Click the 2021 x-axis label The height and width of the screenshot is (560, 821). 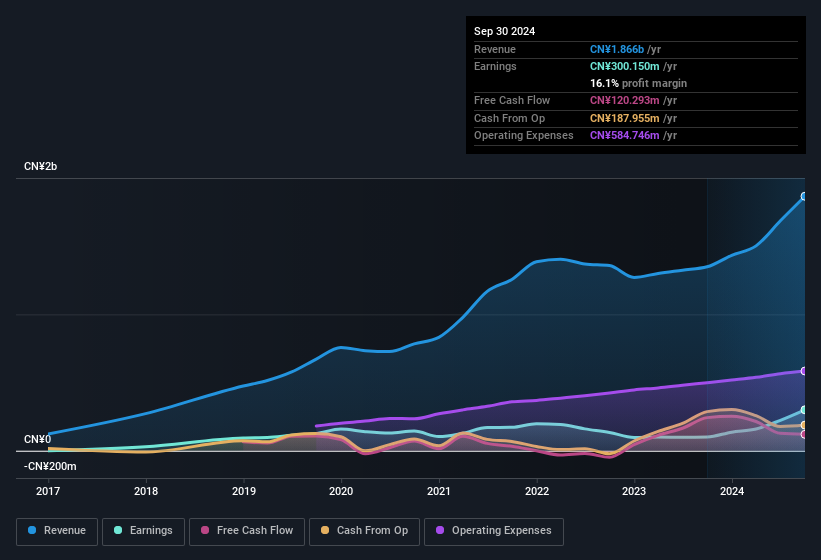[x=439, y=491]
